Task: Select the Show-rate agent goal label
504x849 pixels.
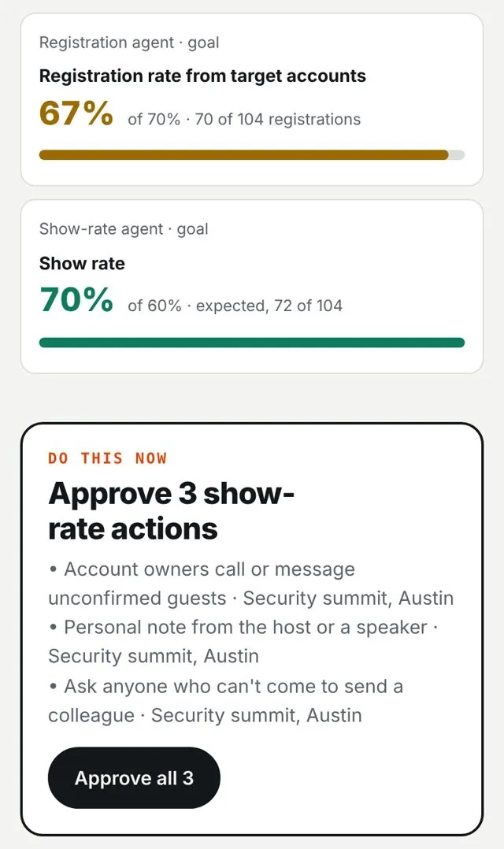Action: pyautogui.click(x=124, y=229)
